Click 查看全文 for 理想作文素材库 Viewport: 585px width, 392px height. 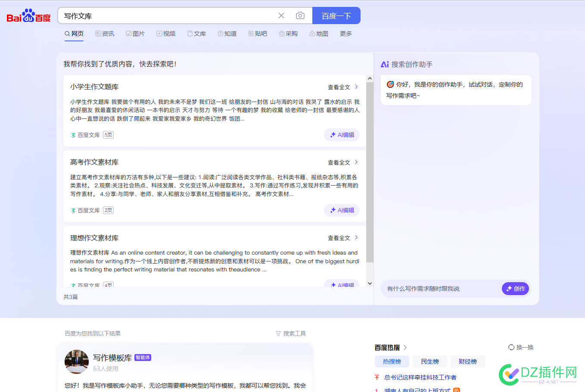click(x=339, y=238)
